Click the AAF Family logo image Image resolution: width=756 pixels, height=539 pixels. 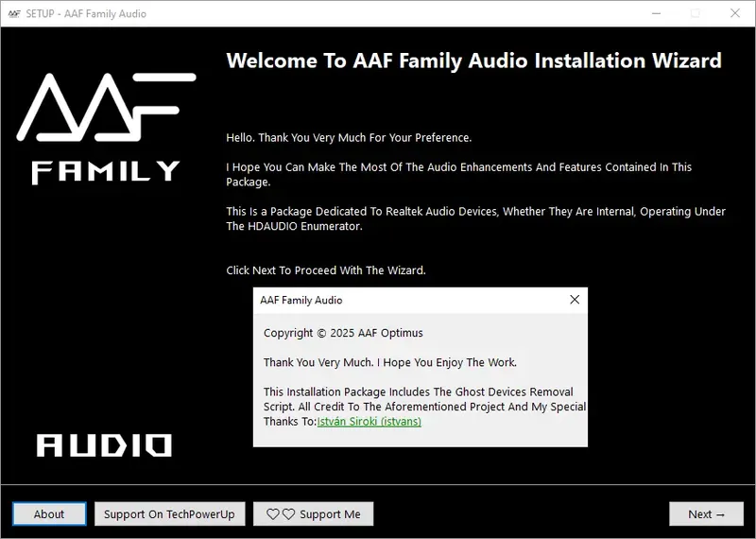(106, 129)
